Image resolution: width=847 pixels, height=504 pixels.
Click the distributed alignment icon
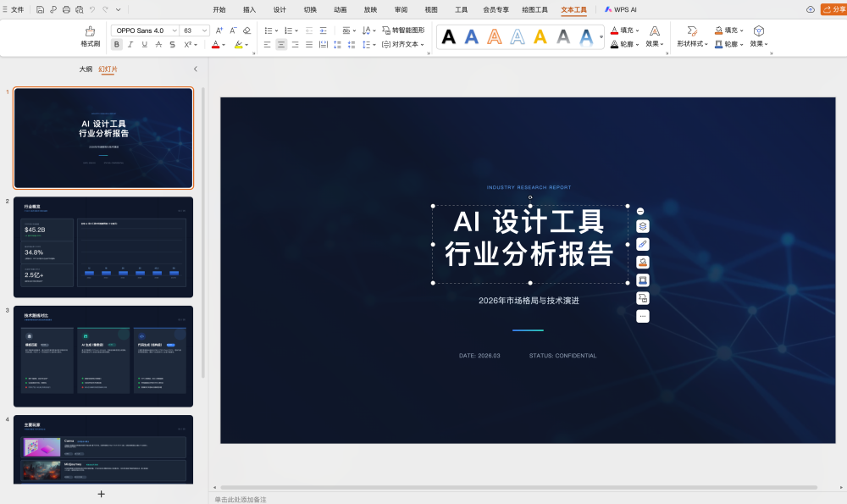point(323,45)
